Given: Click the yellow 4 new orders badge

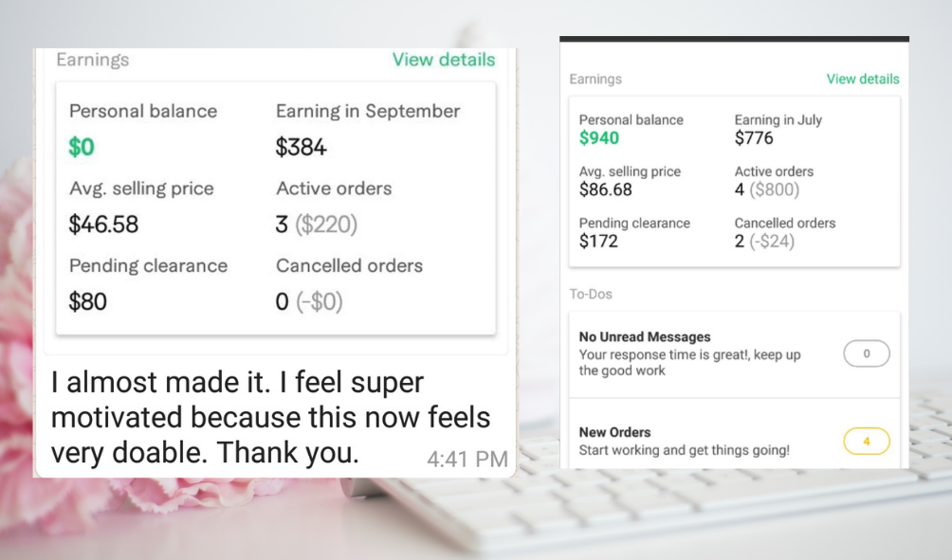Looking at the screenshot, I should pos(866,441).
